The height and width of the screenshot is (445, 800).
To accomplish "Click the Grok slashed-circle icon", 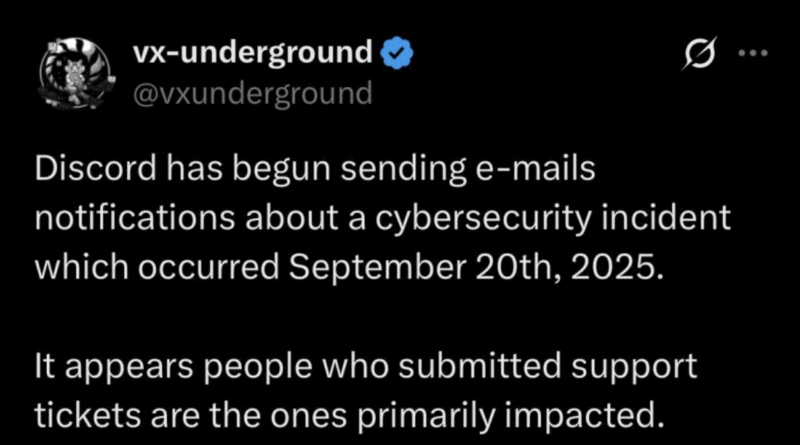I will (x=695, y=58).
